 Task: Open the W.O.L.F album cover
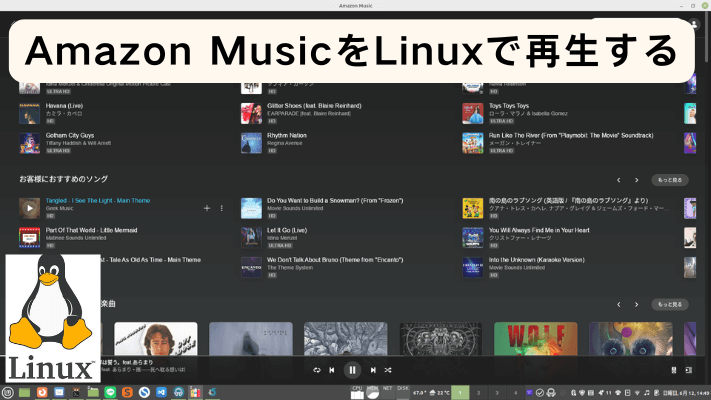click(536, 339)
